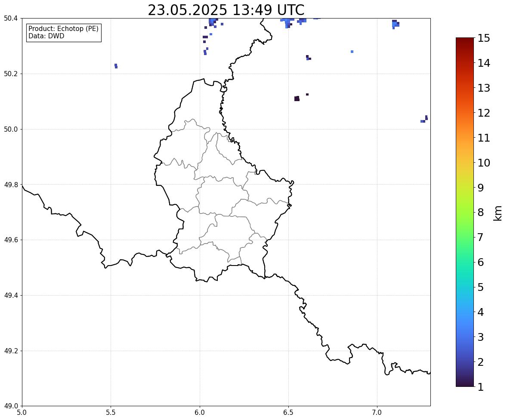Click the 1 km label at colorbar bottom
The image size is (507, 420).
tap(481, 387)
